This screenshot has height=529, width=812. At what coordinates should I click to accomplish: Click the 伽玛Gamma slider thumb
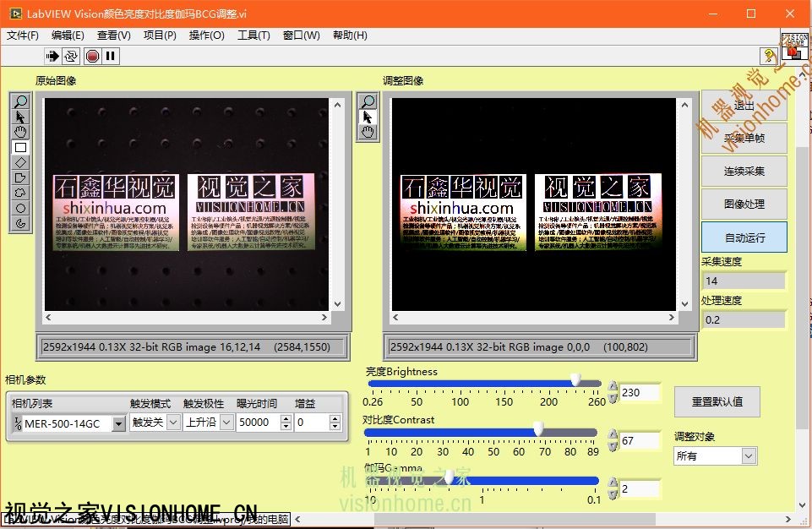tap(449, 477)
